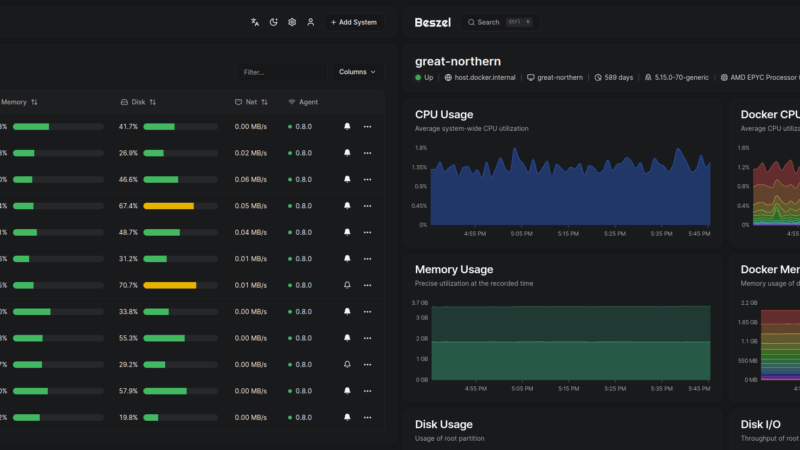Toggle the alert bell on the 70.7% disk row

(x=347, y=285)
